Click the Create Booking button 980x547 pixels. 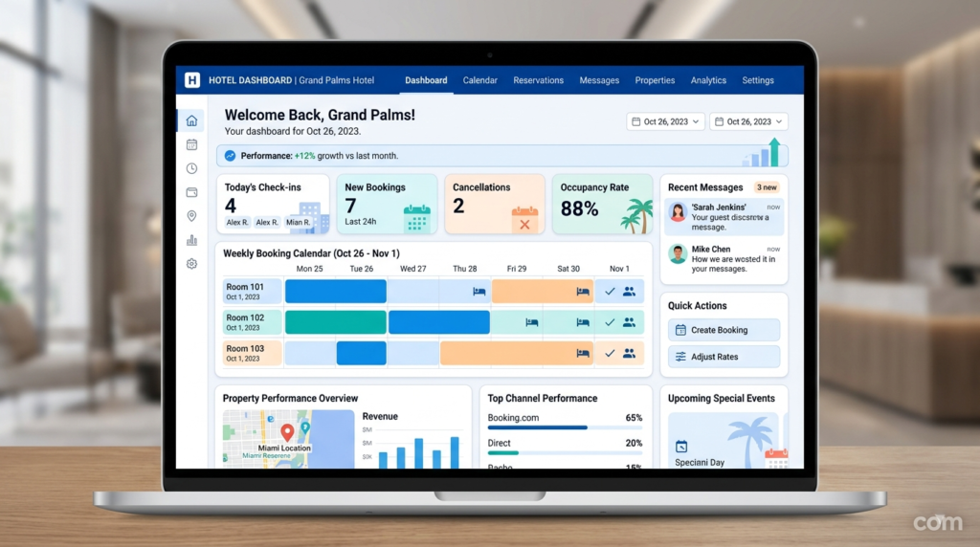(724, 330)
